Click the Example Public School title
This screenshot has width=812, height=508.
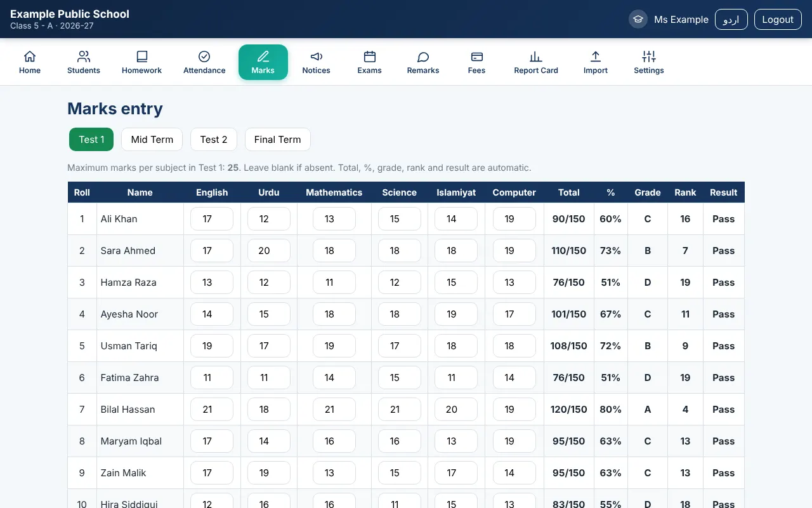70,14
